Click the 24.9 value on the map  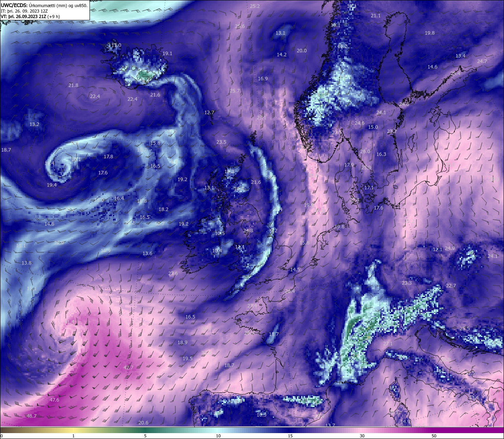(x=450, y=248)
